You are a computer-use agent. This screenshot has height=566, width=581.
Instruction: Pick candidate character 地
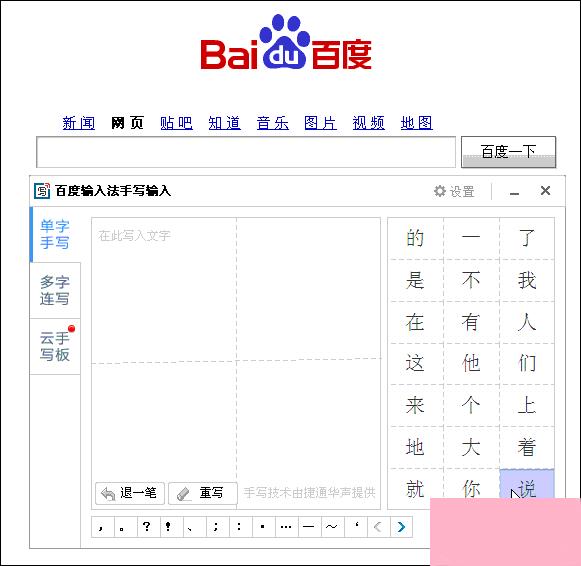(x=415, y=447)
